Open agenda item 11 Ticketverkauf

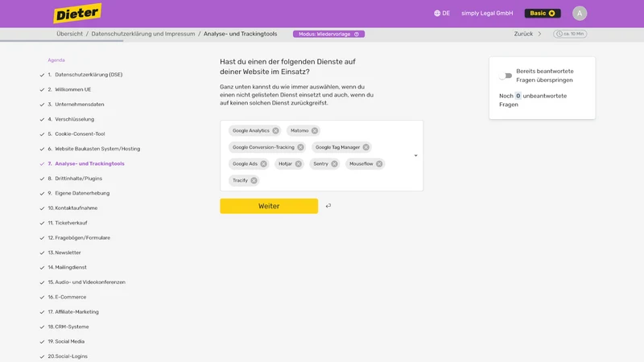coord(68,223)
